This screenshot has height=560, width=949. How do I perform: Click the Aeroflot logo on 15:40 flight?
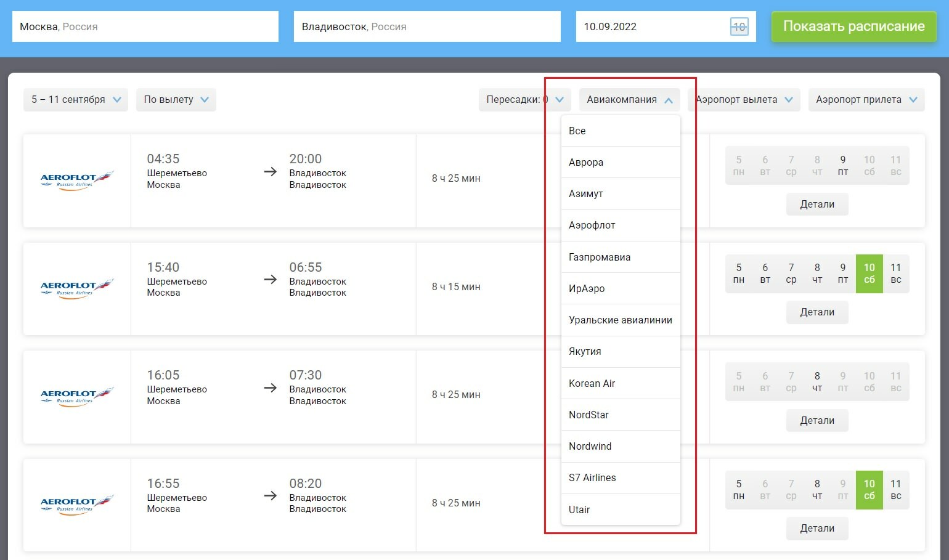pyautogui.click(x=77, y=289)
